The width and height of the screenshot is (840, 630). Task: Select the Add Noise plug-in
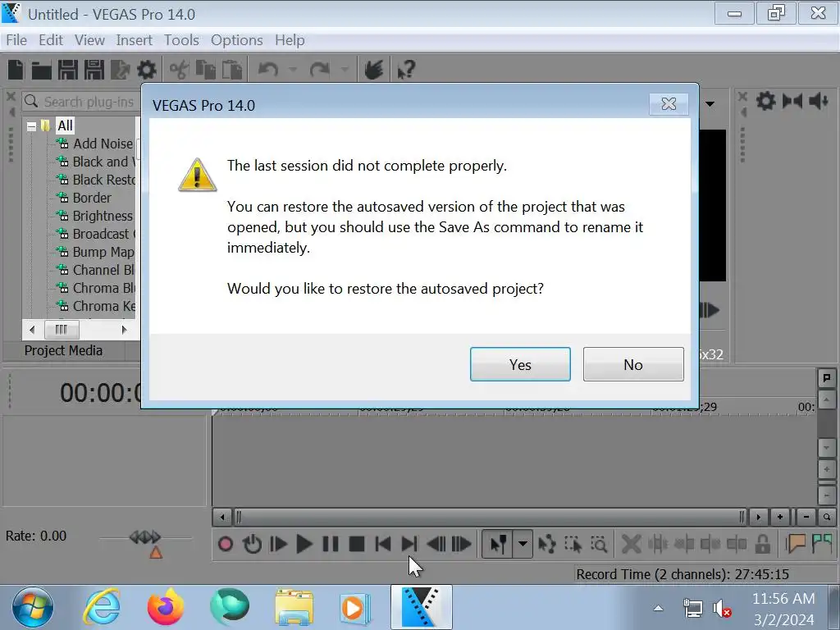click(103, 144)
